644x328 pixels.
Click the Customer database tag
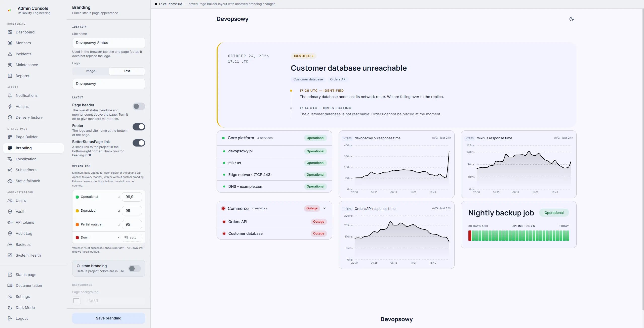point(308,79)
